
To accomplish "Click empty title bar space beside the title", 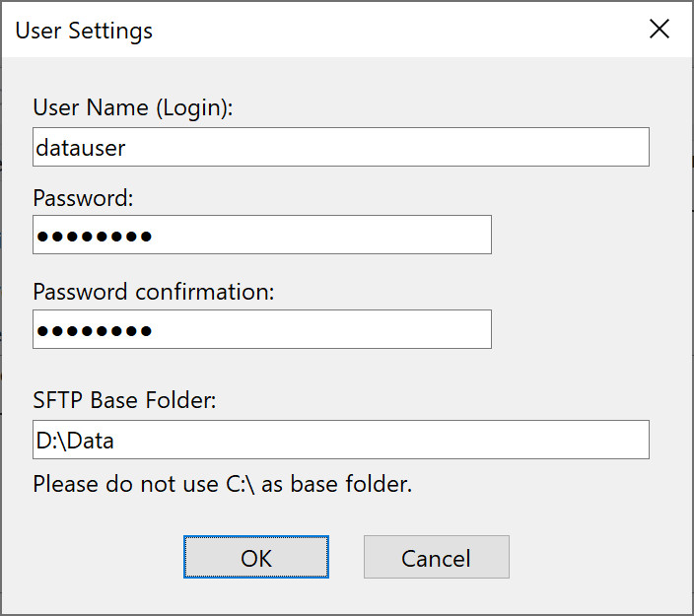I will pyautogui.click(x=394, y=30).
